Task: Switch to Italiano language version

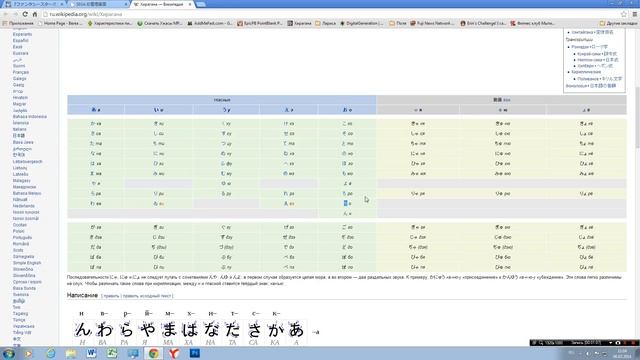Action: click(19, 129)
